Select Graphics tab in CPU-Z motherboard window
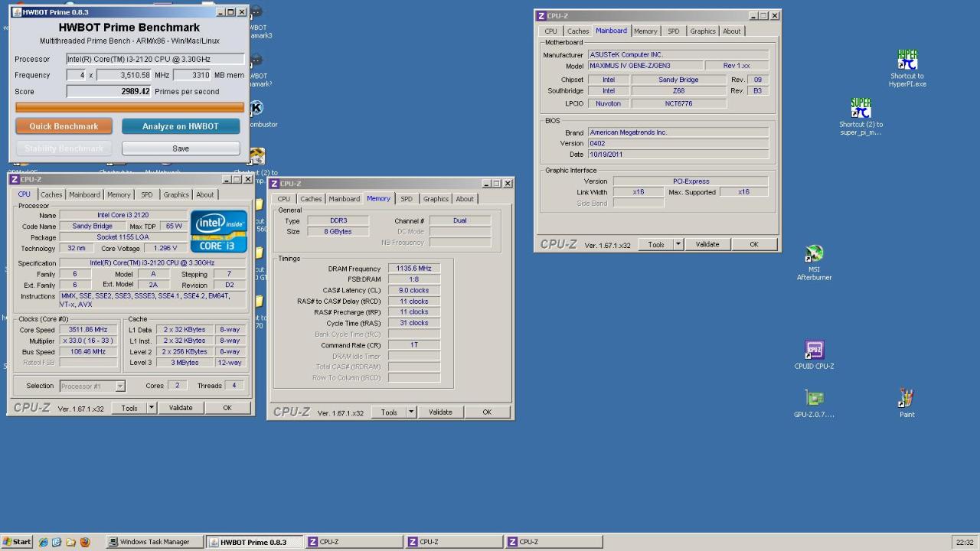 [703, 31]
